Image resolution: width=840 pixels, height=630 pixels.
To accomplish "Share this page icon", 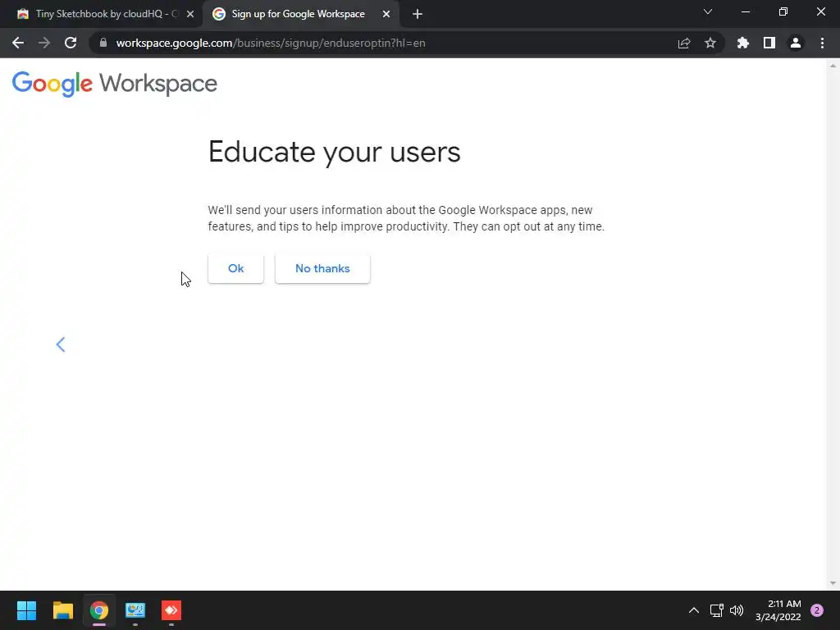I will point(684,43).
